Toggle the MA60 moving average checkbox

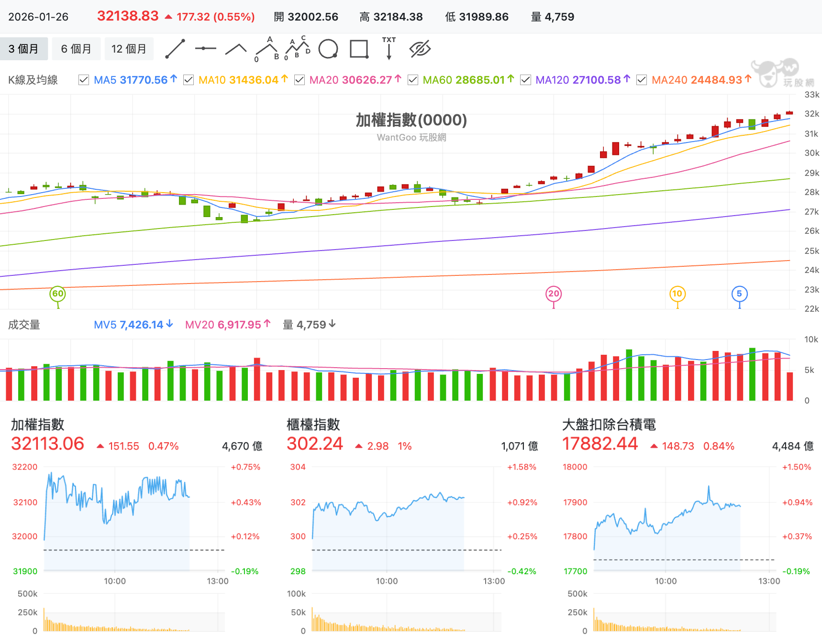(x=413, y=80)
